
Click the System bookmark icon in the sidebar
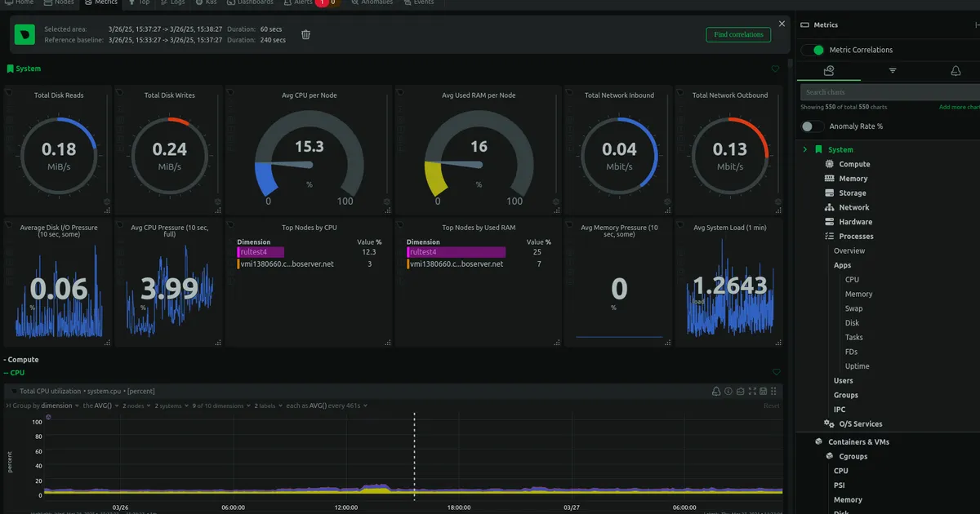click(x=818, y=149)
